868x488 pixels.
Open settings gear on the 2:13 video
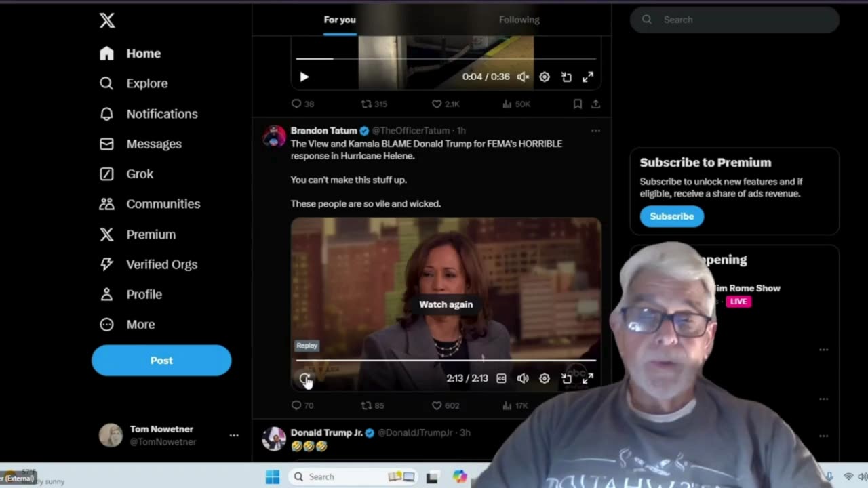pyautogui.click(x=545, y=378)
